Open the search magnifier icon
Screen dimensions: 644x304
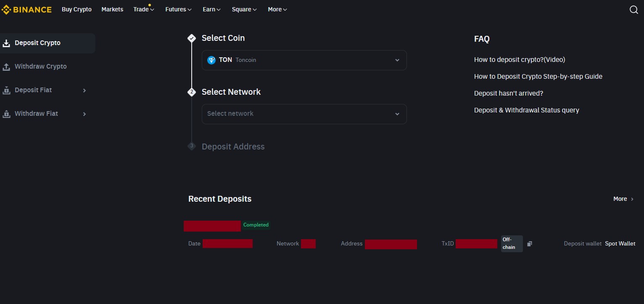(x=634, y=10)
